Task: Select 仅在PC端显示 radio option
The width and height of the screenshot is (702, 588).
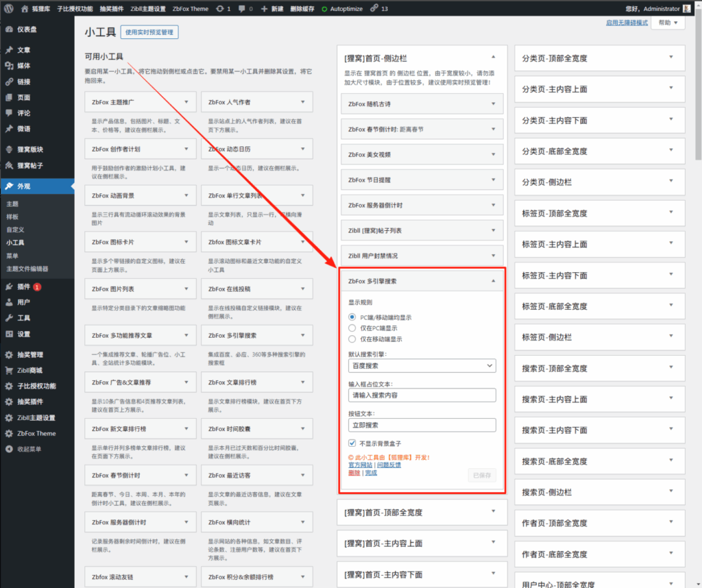Action: click(x=352, y=328)
